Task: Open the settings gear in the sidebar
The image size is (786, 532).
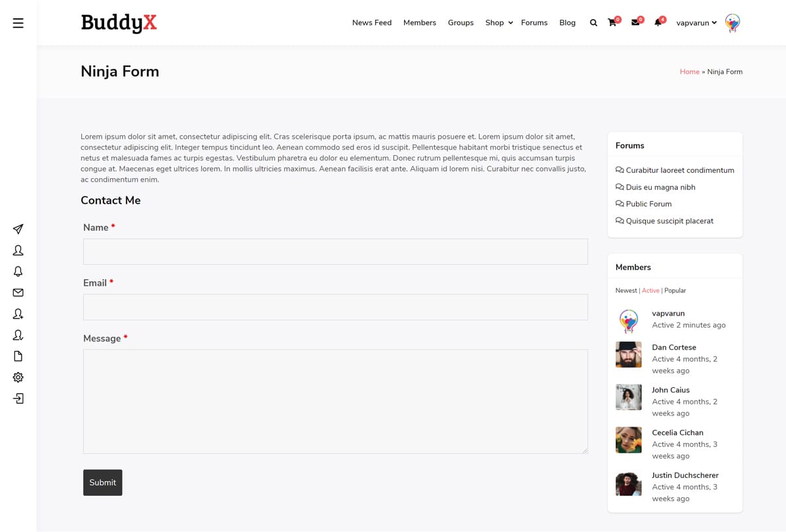Action: pos(18,377)
